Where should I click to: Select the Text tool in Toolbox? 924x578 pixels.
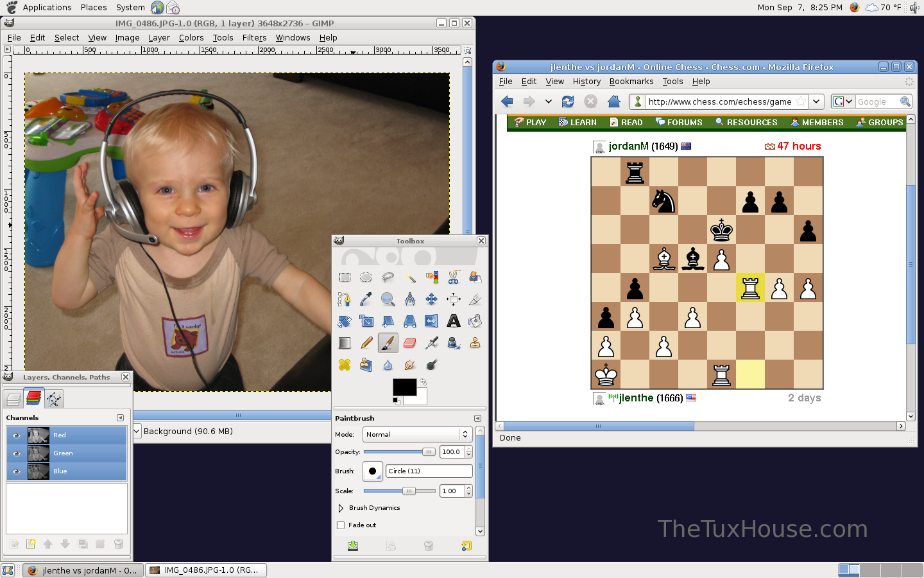pyautogui.click(x=454, y=321)
